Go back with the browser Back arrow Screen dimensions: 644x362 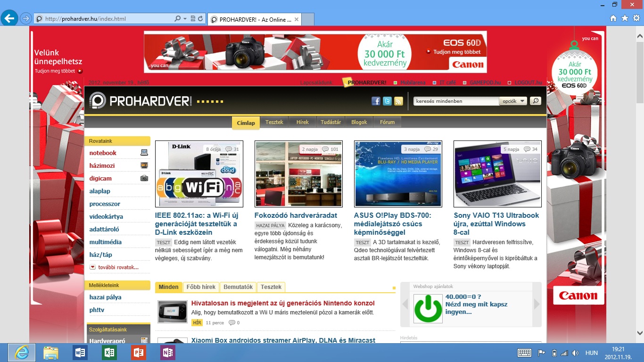pyautogui.click(x=9, y=18)
